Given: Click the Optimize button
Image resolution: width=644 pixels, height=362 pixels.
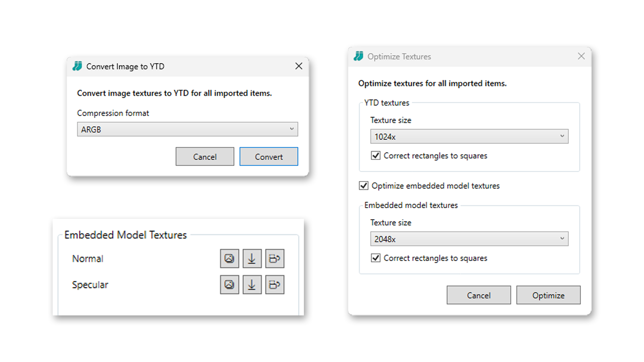Looking at the screenshot, I should (x=548, y=295).
